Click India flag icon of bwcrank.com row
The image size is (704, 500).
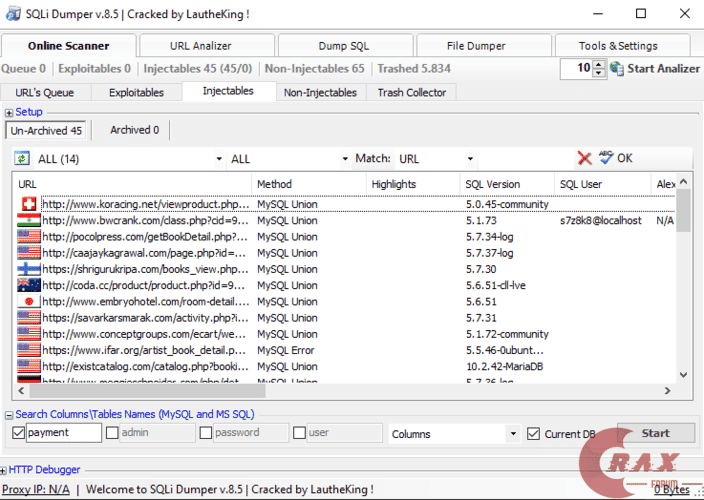(x=29, y=220)
